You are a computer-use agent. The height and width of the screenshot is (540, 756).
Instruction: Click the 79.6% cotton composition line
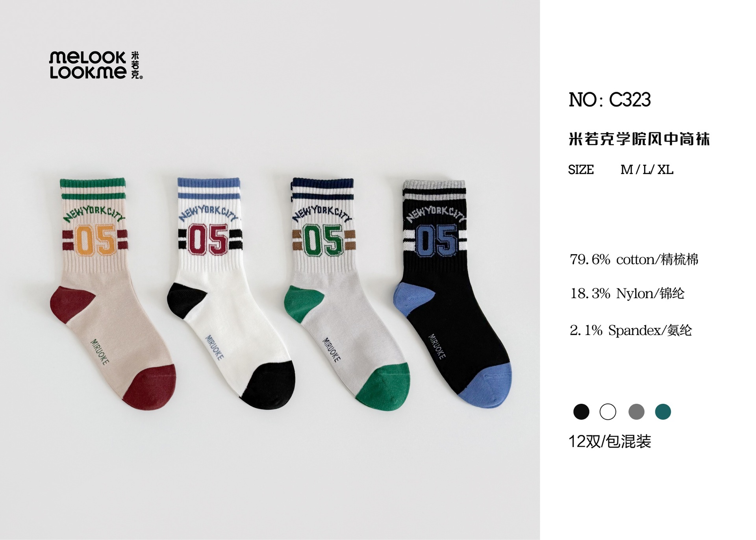(634, 259)
